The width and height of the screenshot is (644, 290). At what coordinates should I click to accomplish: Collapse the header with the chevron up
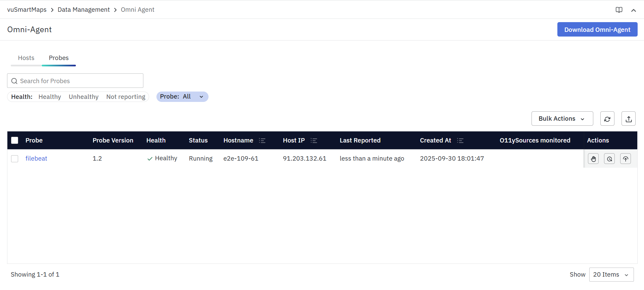pyautogui.click(x=633, y=10)
